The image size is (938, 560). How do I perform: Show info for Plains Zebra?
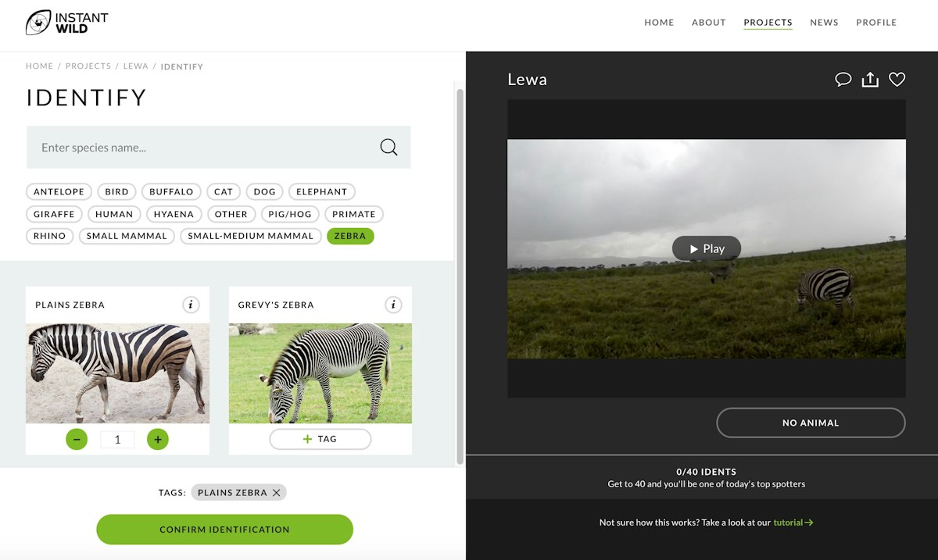(191, 305)
